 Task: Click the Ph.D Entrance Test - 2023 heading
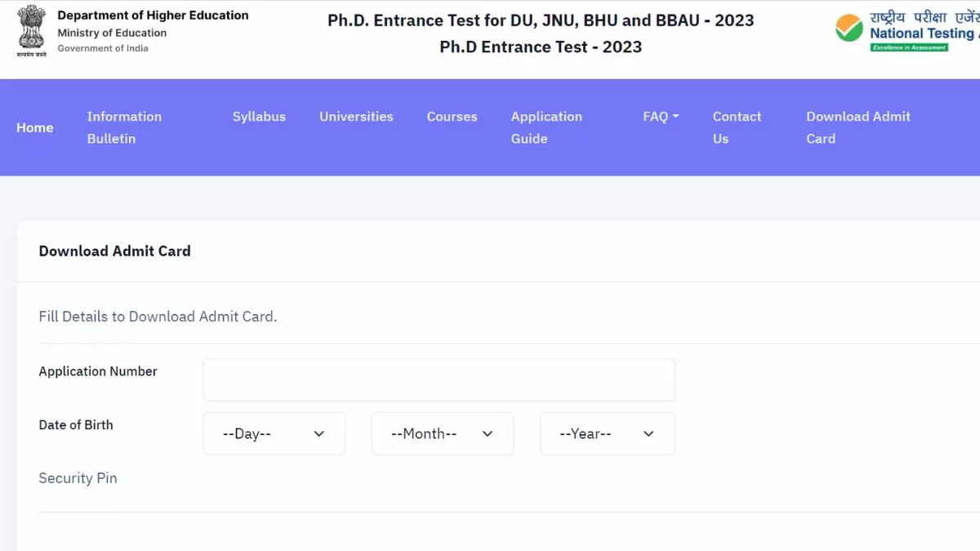(x=541, y=47)
